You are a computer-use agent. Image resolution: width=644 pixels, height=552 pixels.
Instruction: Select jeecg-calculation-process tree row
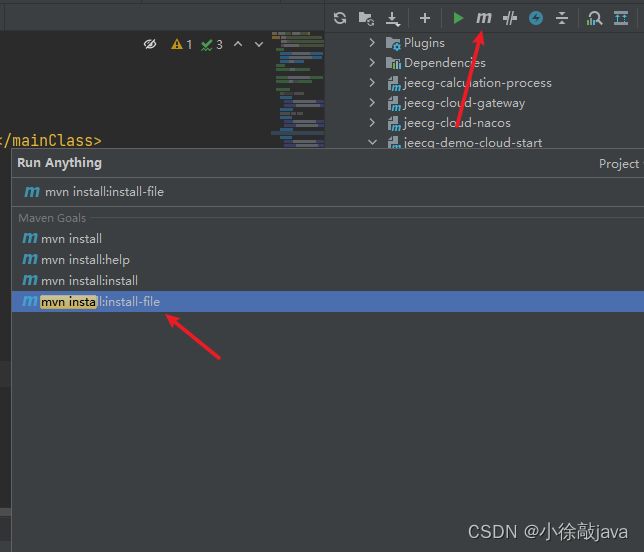pyautogui.click(x=469, y=83)
